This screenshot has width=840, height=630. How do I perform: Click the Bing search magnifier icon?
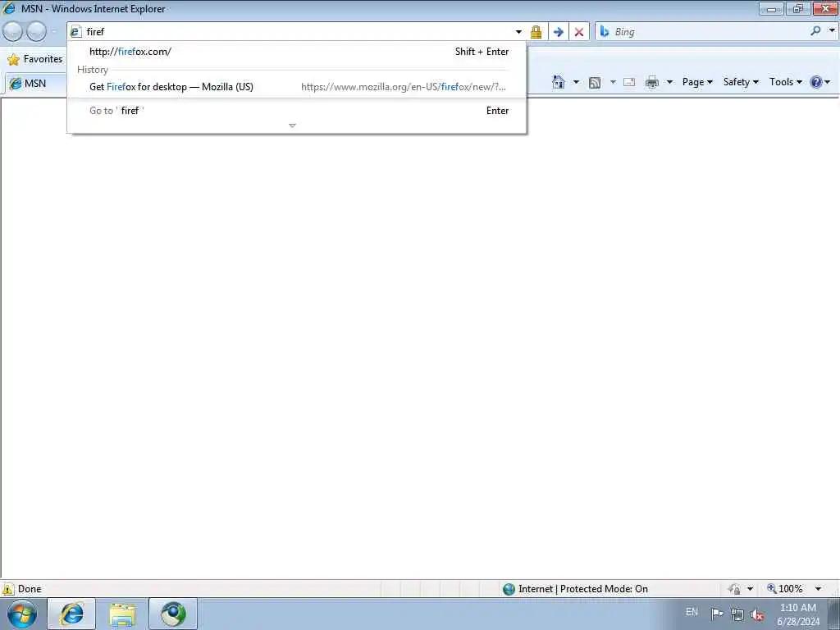coord(815,31)
